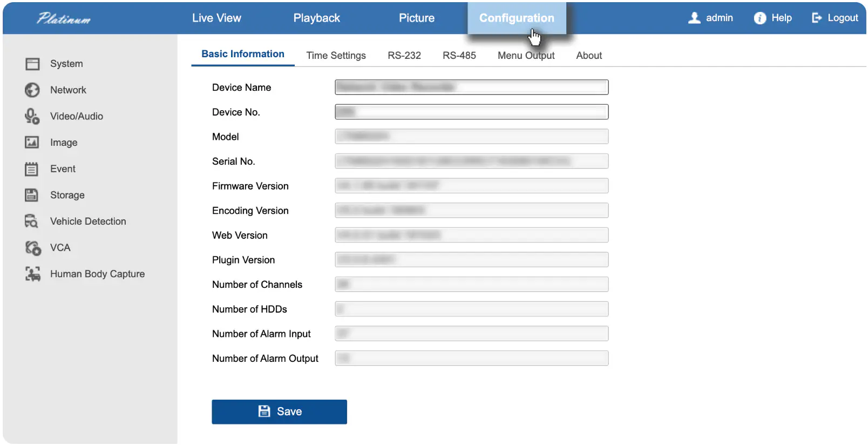Open the RS-485 tab

click(x=459, y=56)
